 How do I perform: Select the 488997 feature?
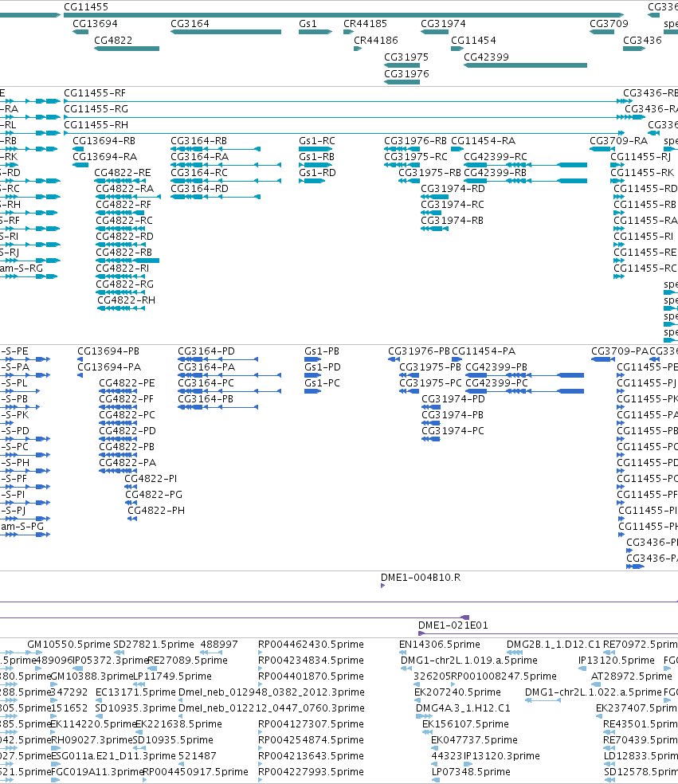pyautogui.click(x=219, y=645)
